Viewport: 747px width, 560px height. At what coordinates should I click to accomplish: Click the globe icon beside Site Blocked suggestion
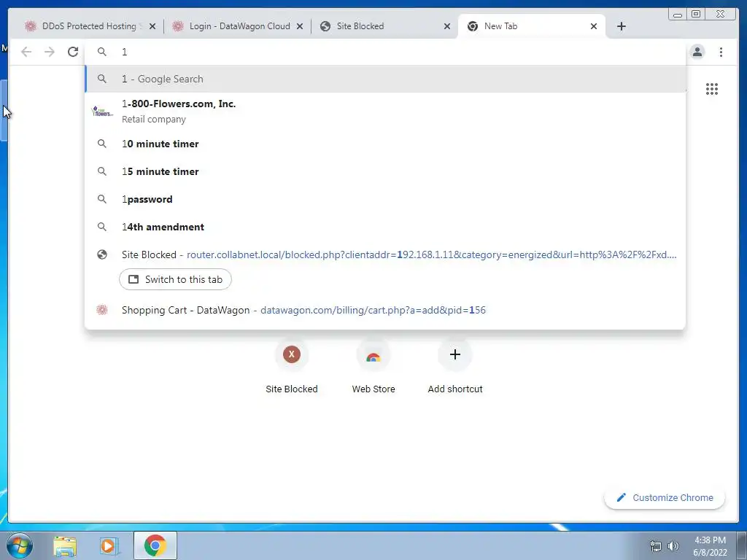(102, 254)
